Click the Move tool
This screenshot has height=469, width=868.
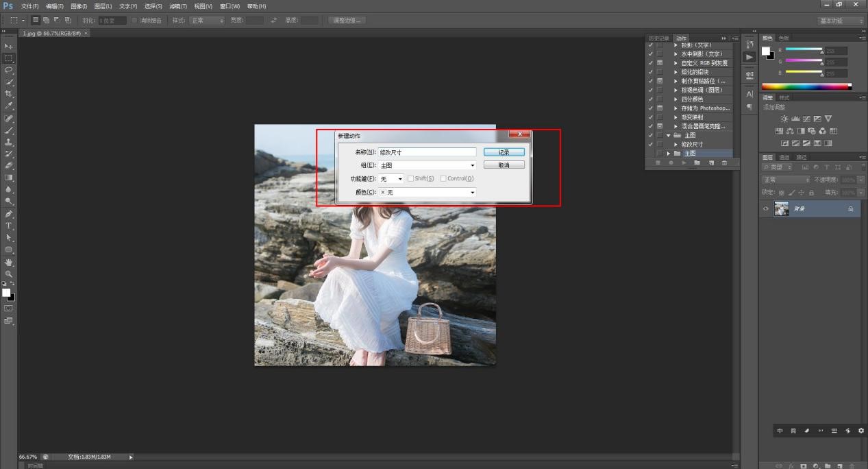coord(9,46)
